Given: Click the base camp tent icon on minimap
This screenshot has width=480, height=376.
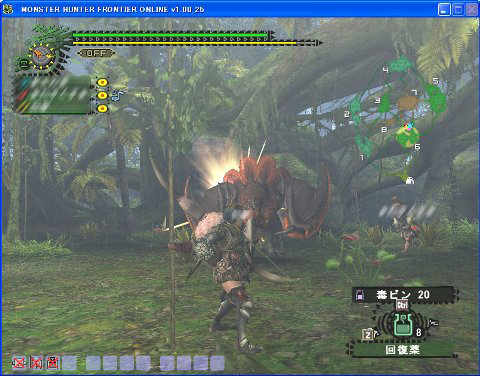Looking at the screenshot, I should coord(410,181).
